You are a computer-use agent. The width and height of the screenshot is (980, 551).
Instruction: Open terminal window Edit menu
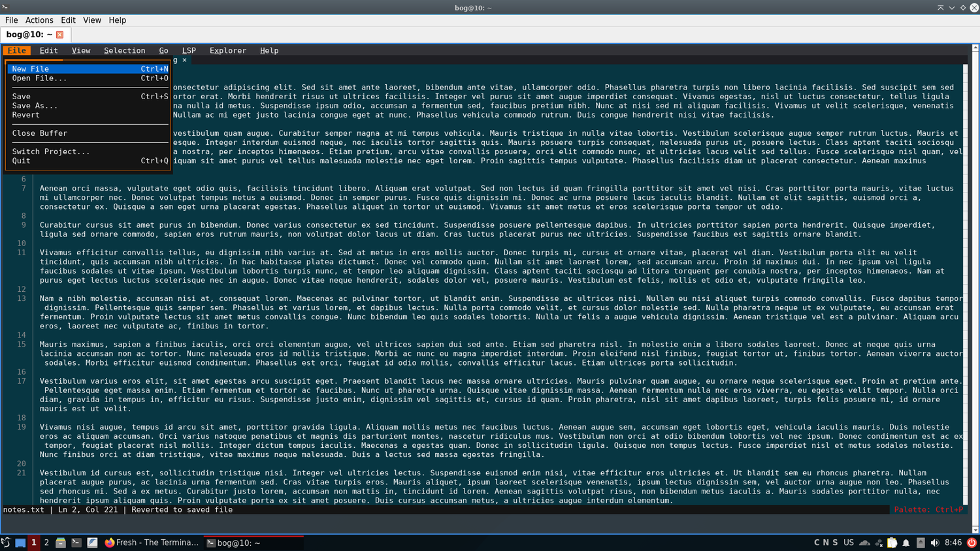pyautogui.click(x=68, y=20)
